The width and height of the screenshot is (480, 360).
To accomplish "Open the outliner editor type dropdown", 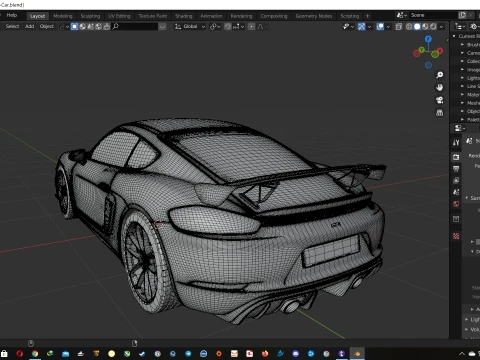I will tap(460, 26).
